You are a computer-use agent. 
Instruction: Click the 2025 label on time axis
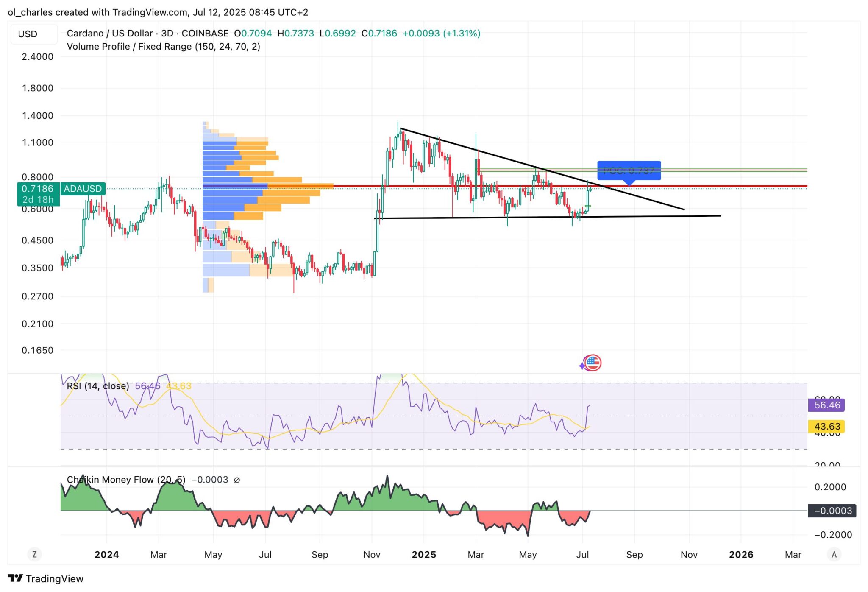(424, 555)
